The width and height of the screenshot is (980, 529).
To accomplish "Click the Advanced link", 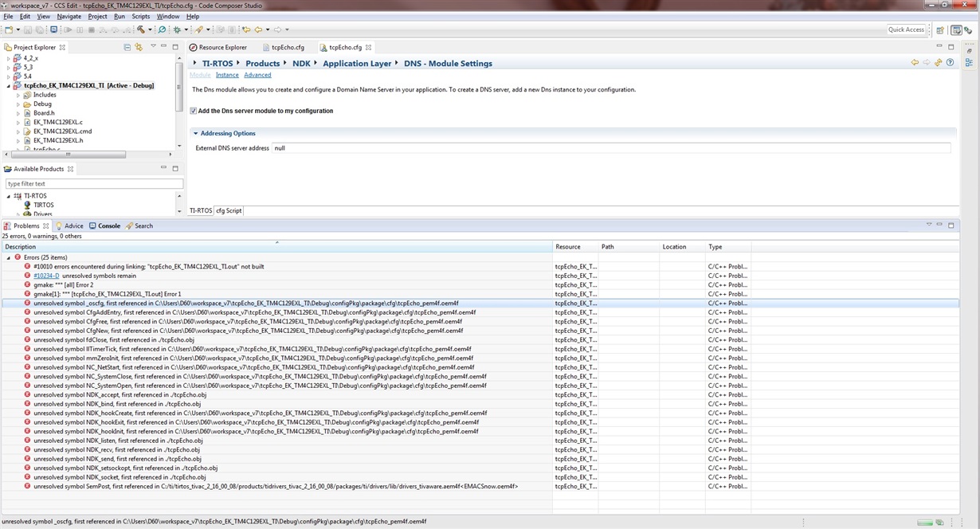I will [x=257, y=75].
